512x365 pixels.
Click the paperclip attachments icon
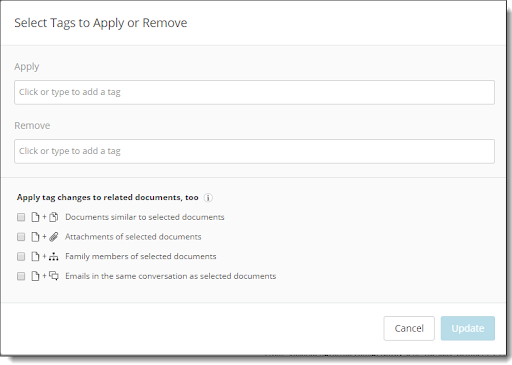point(54,237)
